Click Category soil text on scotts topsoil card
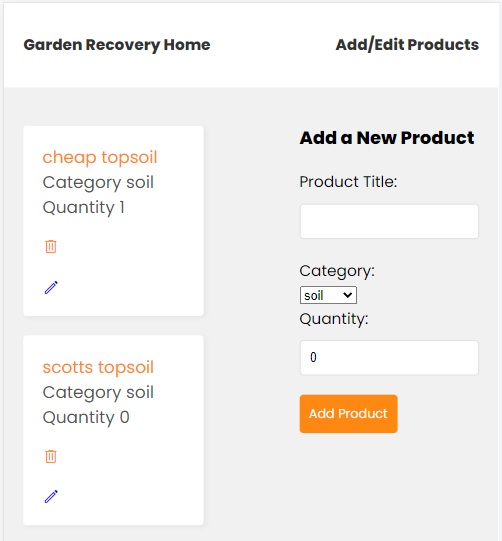 tap(98, 392)
